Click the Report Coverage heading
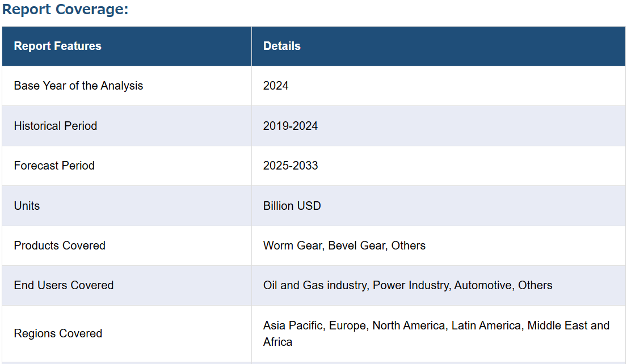Image resolution: width=627 pixels, height=364 pixels. 65,9
